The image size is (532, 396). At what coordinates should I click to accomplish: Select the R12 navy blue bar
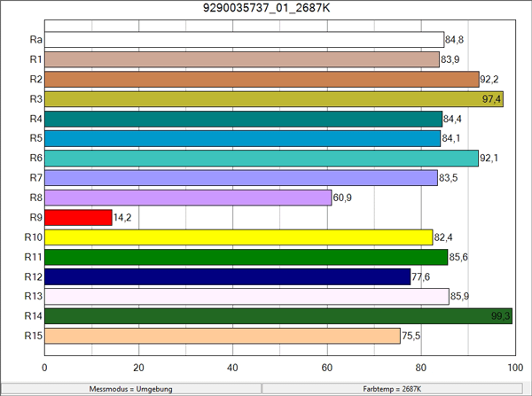point(228,276)
